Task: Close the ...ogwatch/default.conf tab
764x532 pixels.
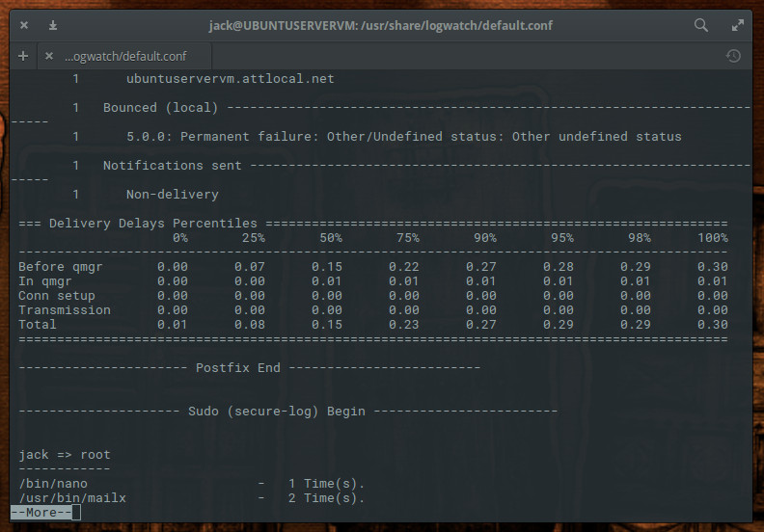Action: click(x=49, y=56)
